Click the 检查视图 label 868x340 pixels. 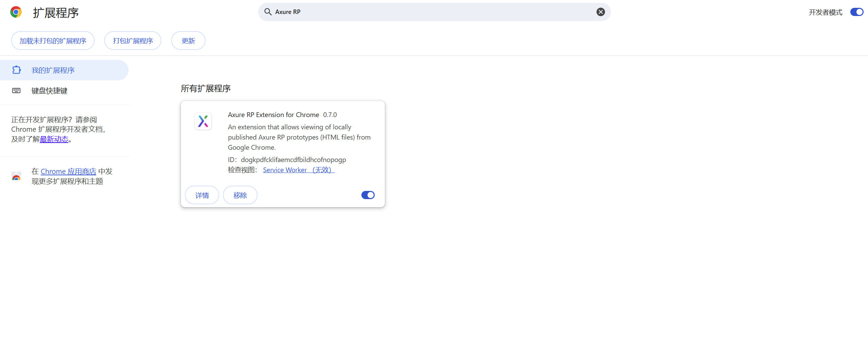click(242, 170)
